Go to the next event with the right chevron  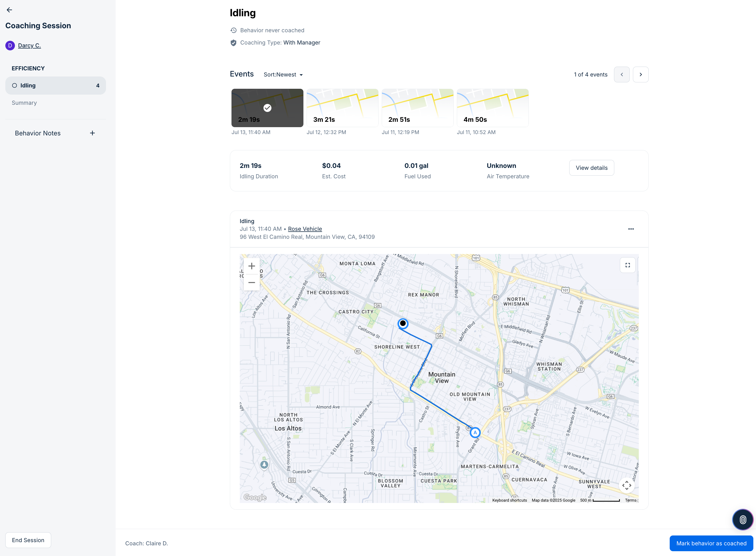(x=640, y=74)
